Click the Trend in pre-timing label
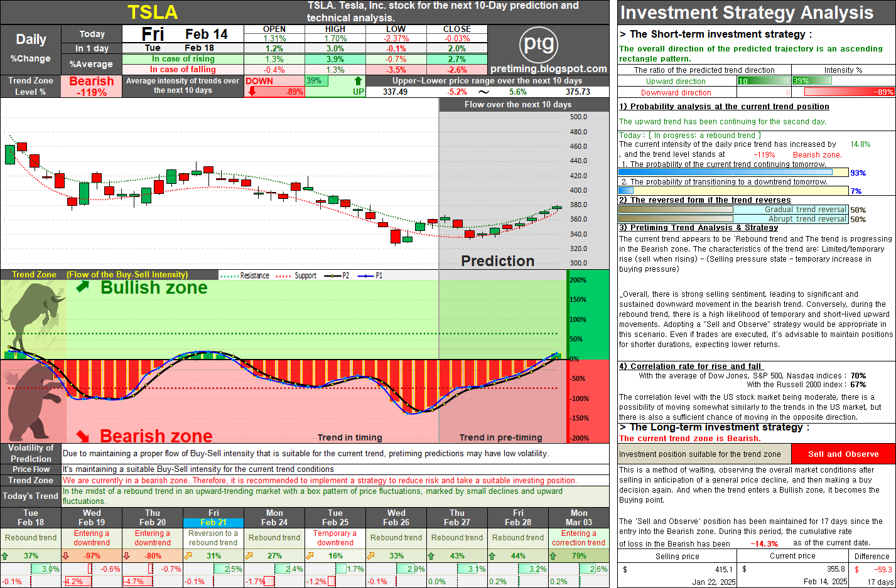The height and width of the screenshot is (588, 896). pos(500,437)
